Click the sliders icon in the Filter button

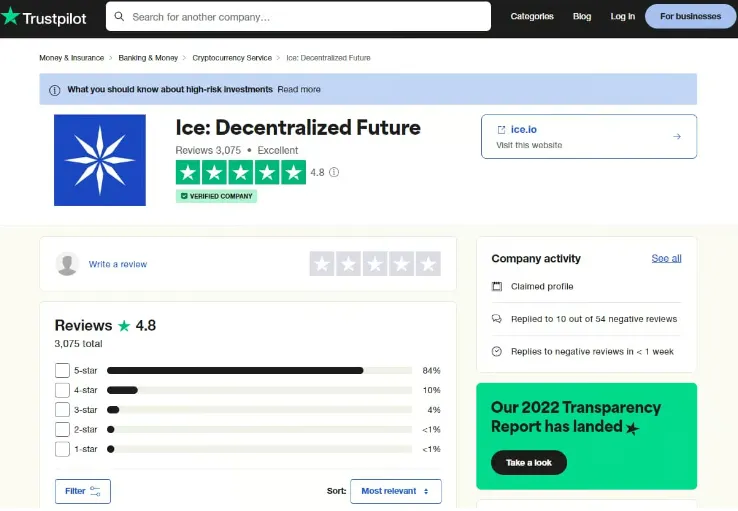[95, 491]
